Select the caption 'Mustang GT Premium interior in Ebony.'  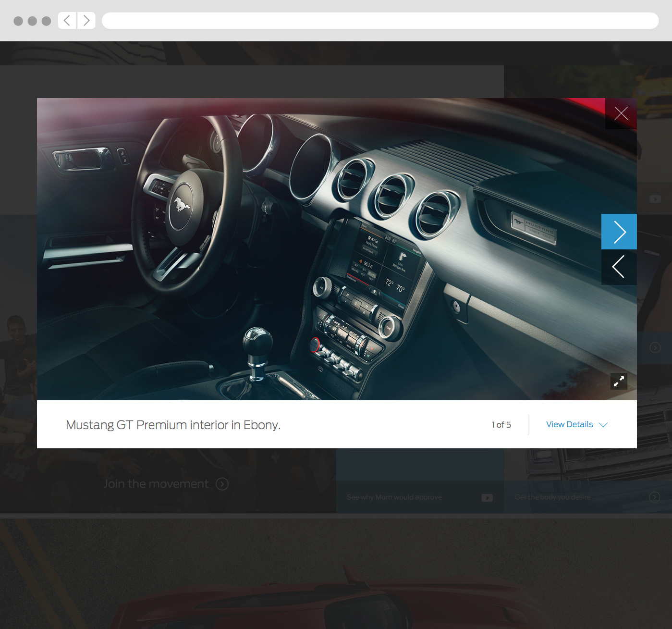[173, 425]
